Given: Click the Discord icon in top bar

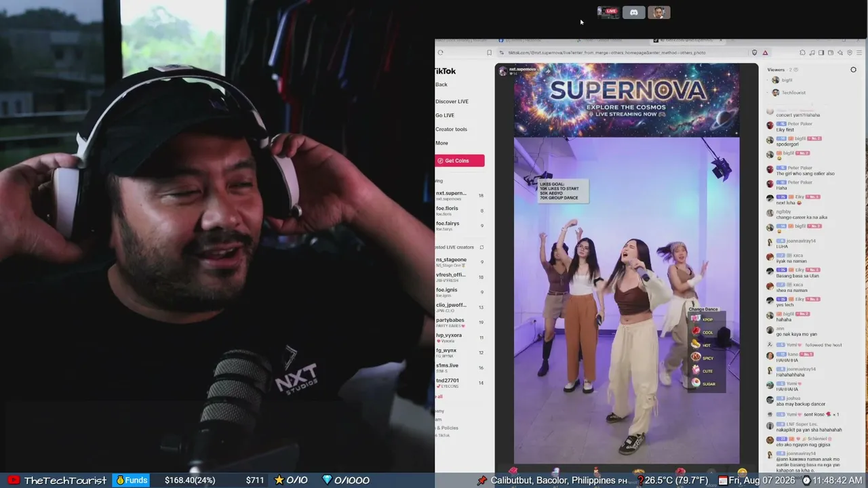Looking at the screenshot, I should click(634, 12).
